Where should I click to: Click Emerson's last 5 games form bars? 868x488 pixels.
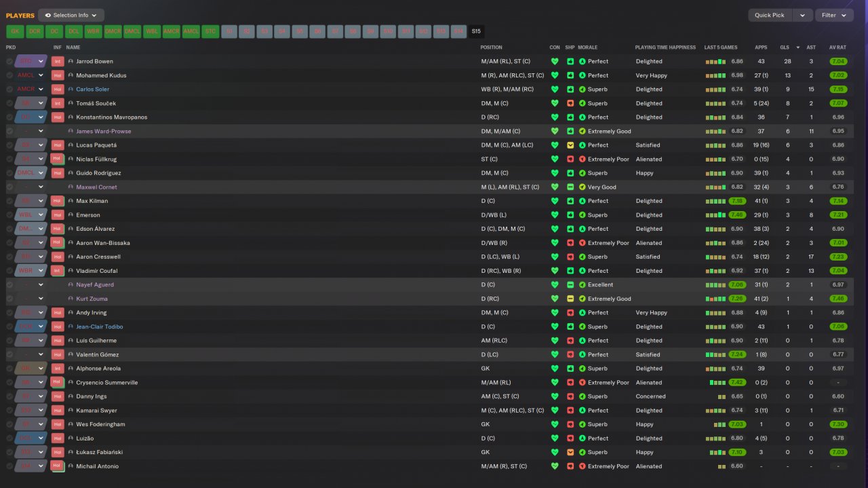pos(716,215)
